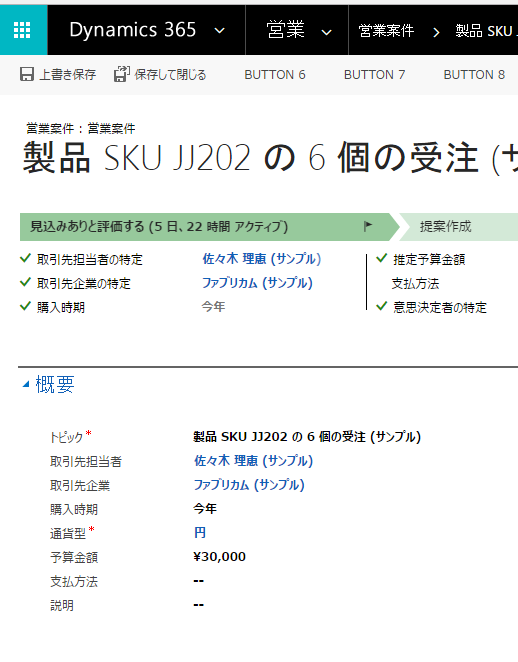Toggle 取引先担当者の特定 step checkmark
This screenshot has width=518, height=662.
(25, 258)
